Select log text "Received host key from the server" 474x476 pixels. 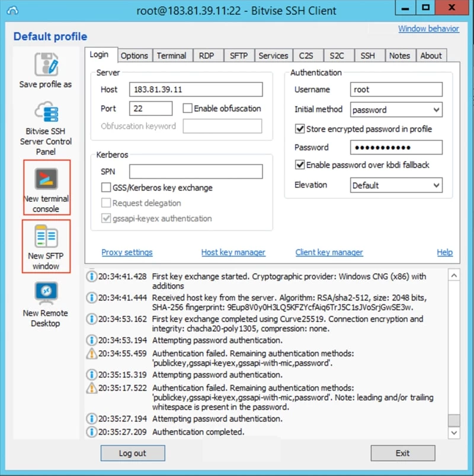coord(213,298)
